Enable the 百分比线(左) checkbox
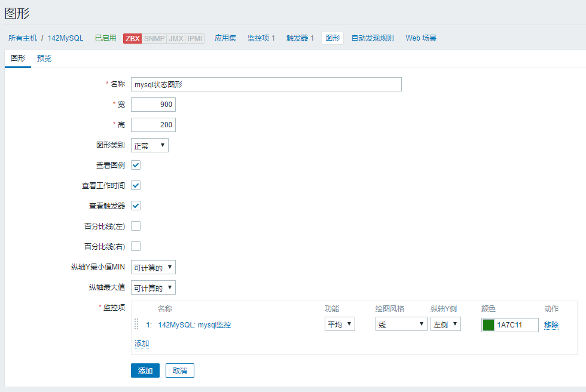 coord(136,226)
